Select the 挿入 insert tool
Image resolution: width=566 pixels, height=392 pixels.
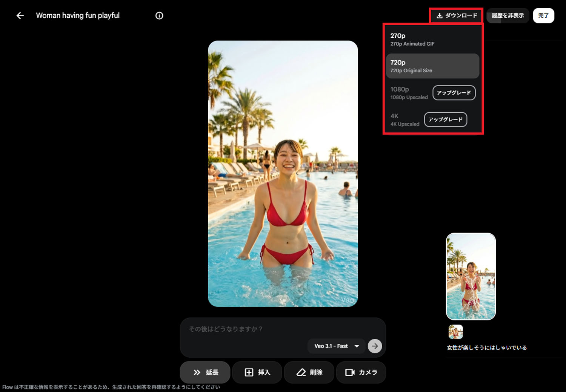point(257,372)
